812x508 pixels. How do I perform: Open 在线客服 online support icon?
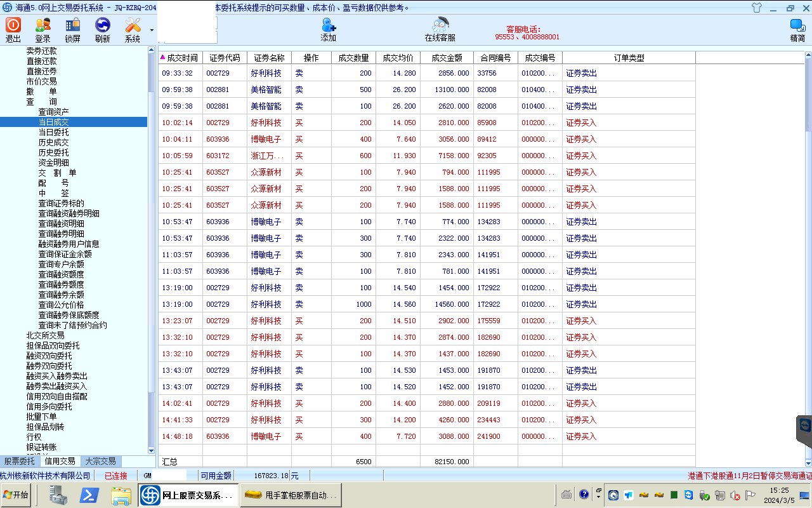point(440,25)
